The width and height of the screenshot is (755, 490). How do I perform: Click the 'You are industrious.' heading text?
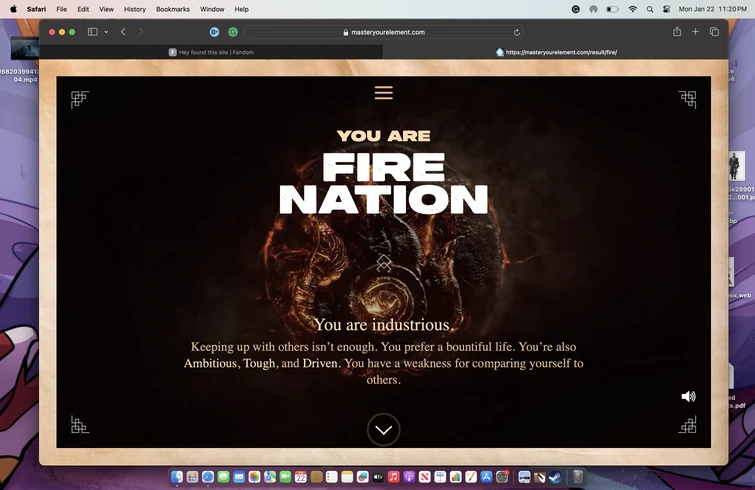[x=383, y=324]
